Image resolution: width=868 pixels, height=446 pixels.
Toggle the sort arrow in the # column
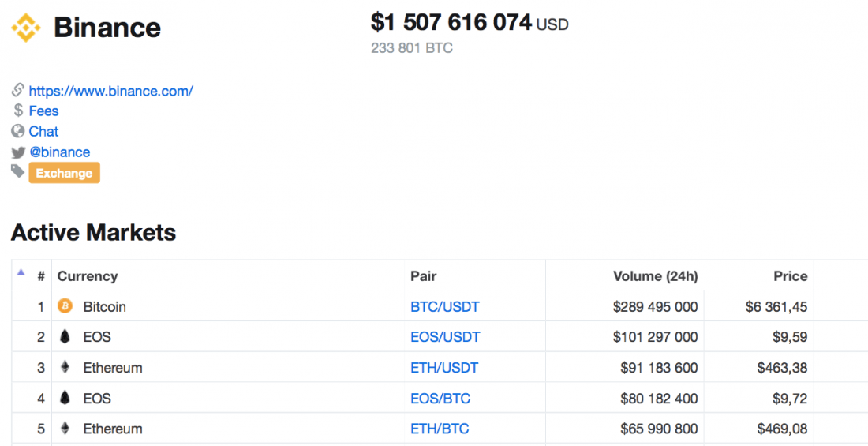(21, 272)
